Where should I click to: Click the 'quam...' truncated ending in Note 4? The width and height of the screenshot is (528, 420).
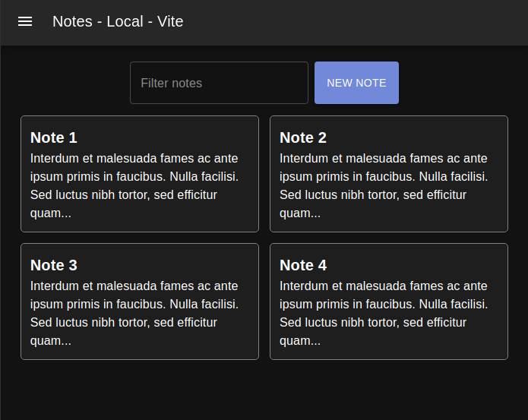point(300,341)
